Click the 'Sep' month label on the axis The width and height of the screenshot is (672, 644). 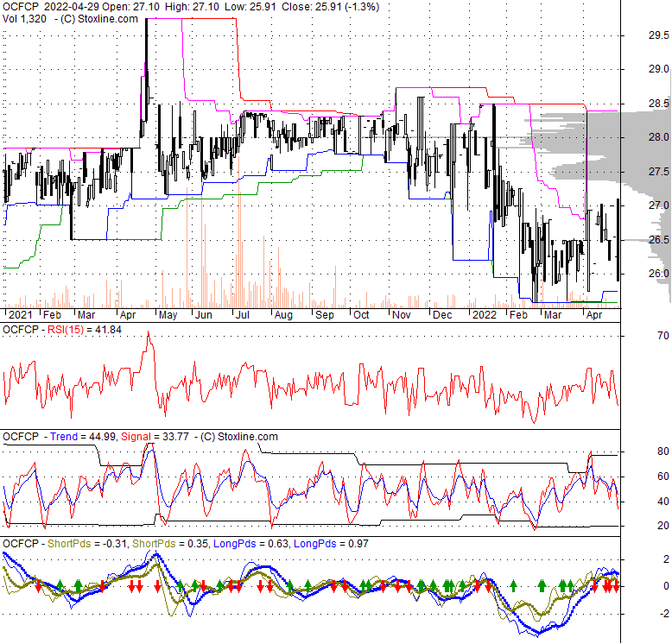coord(325,315)
